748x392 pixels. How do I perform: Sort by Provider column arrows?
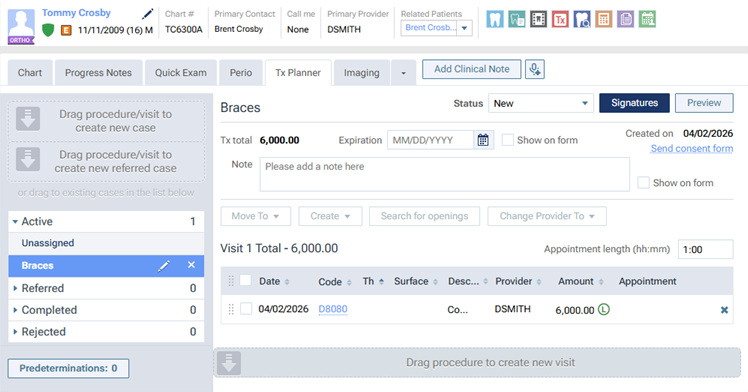[x=539, y=282]
